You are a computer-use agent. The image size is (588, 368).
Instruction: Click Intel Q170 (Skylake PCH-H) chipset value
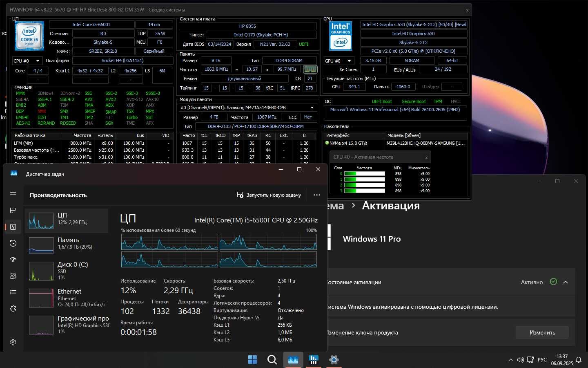coord(261,35)
